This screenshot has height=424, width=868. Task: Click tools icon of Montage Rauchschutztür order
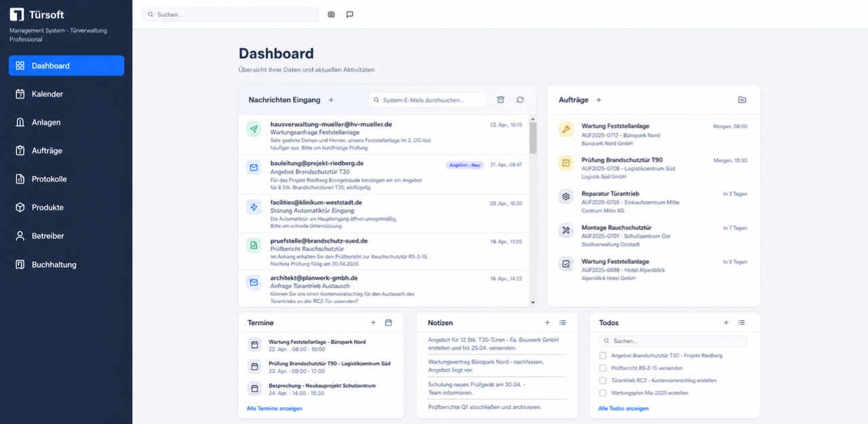pos(566,231)
